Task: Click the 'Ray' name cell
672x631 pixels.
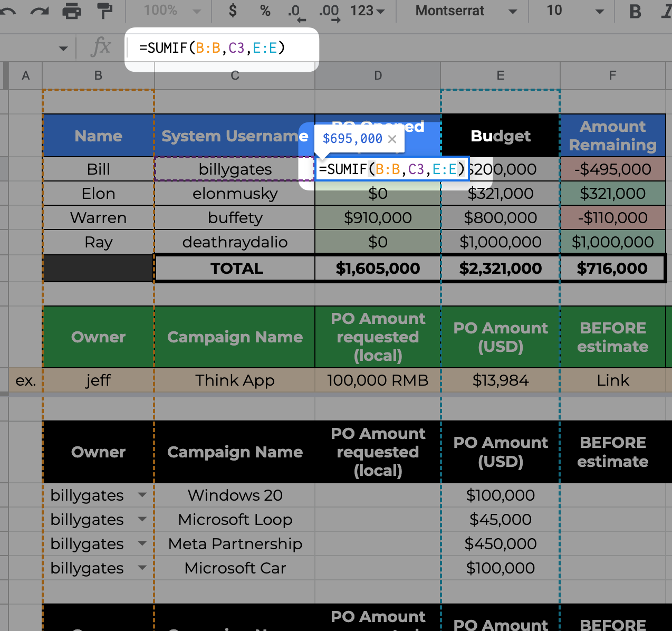Action: tap(98, 242)
